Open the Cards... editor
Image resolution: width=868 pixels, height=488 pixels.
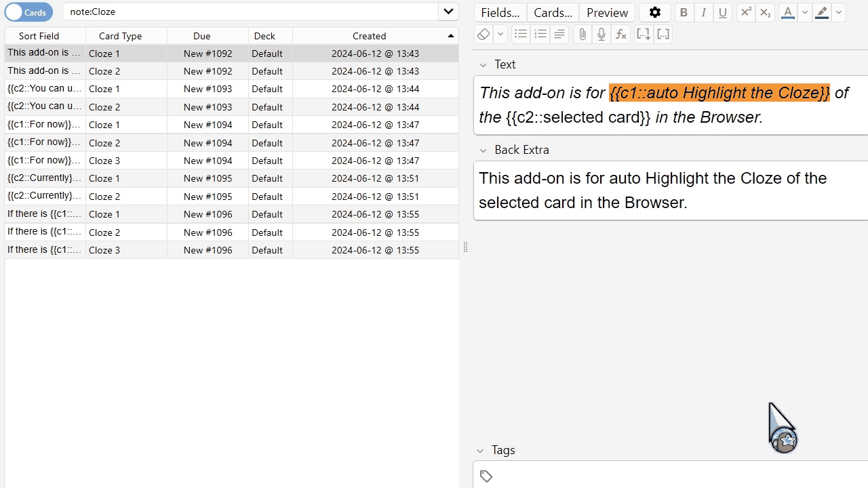coord(552,12)
